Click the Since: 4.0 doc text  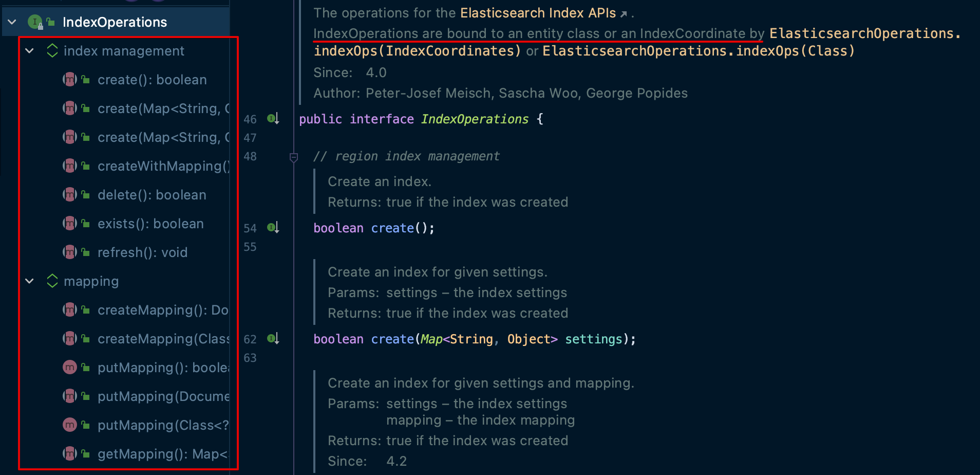pyautogui.click(x=350, y=72)
